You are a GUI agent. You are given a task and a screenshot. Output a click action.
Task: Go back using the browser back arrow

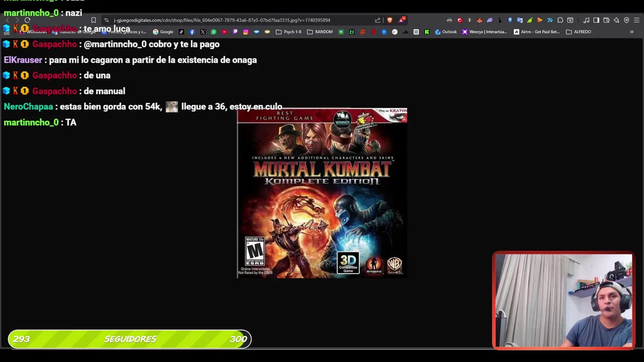(x=7, y=20)
